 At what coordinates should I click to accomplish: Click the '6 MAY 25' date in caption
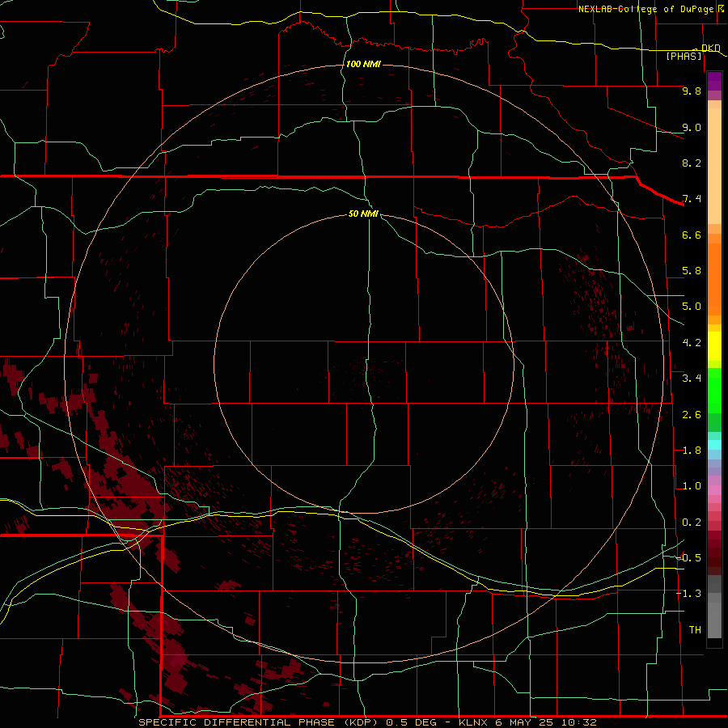pos(525,722)
